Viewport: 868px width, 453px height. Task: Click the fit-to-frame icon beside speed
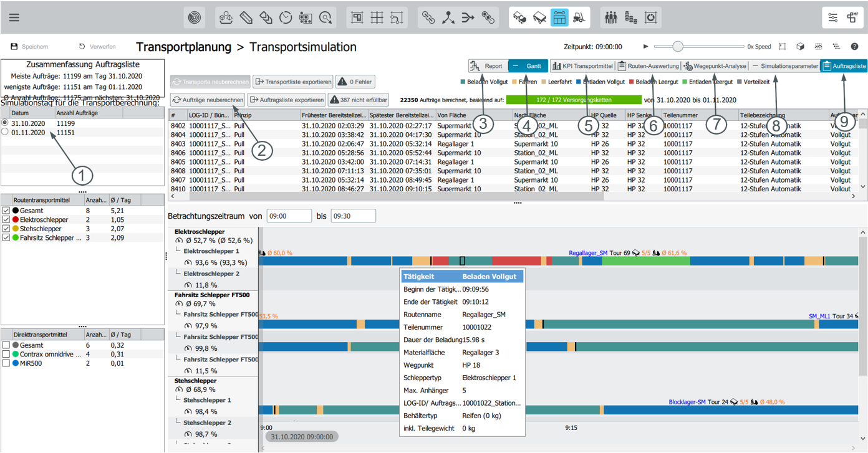783,47
